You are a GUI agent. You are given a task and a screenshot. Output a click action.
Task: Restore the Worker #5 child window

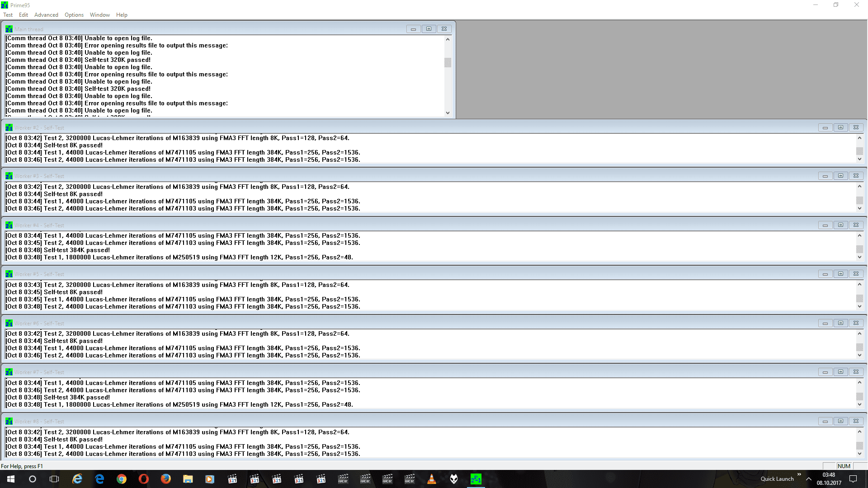click(x=840, y=274)
